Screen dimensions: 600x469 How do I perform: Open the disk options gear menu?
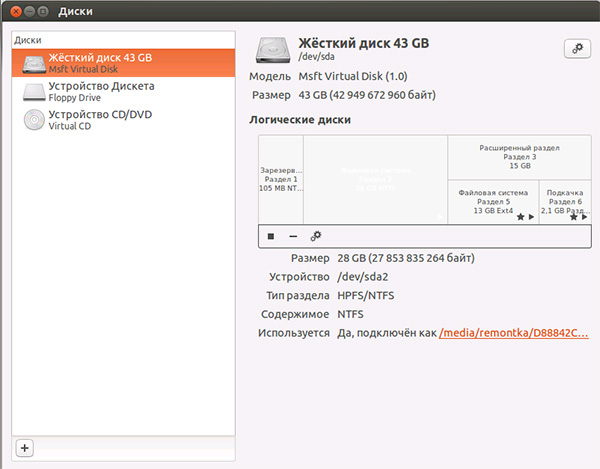577,49
